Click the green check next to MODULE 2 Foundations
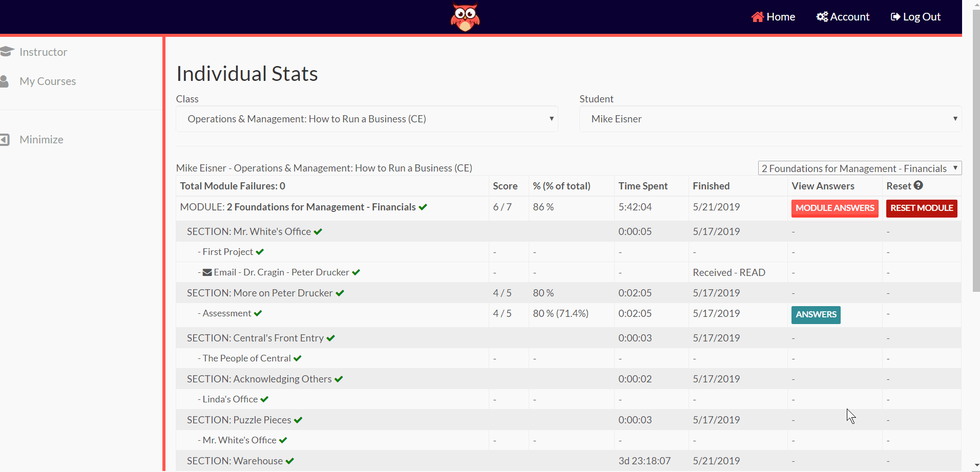This screenshot has width=980, height=472. [423, 207]
